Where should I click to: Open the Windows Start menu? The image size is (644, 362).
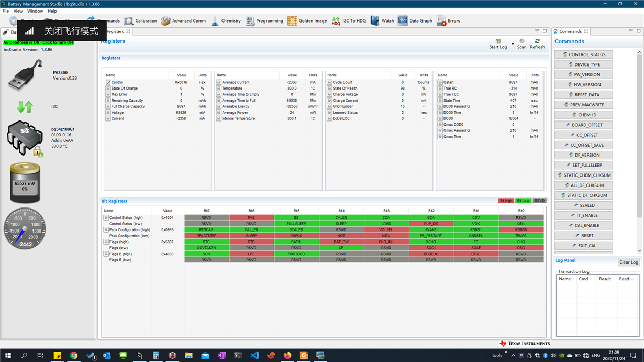8,355
